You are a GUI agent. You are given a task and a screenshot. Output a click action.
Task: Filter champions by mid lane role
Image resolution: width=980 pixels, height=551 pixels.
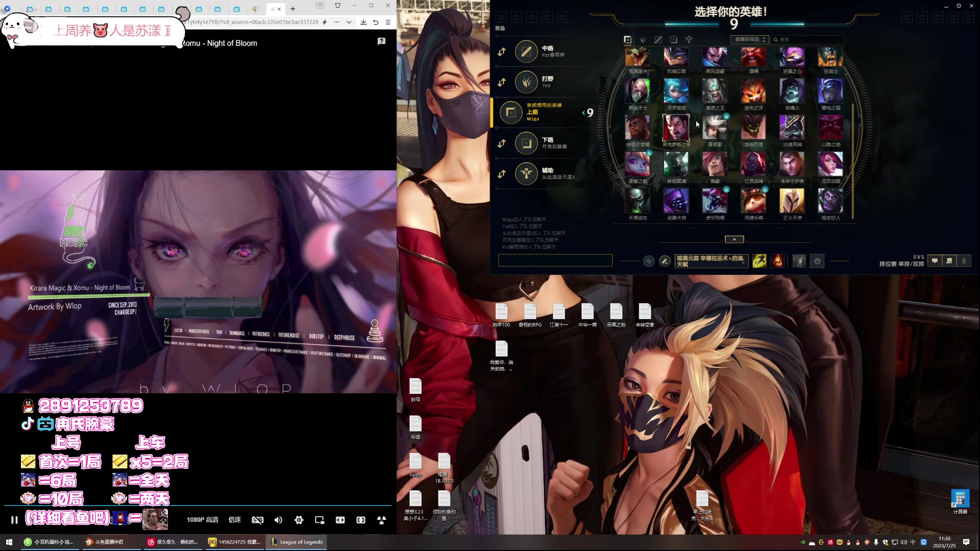(658, 39)
